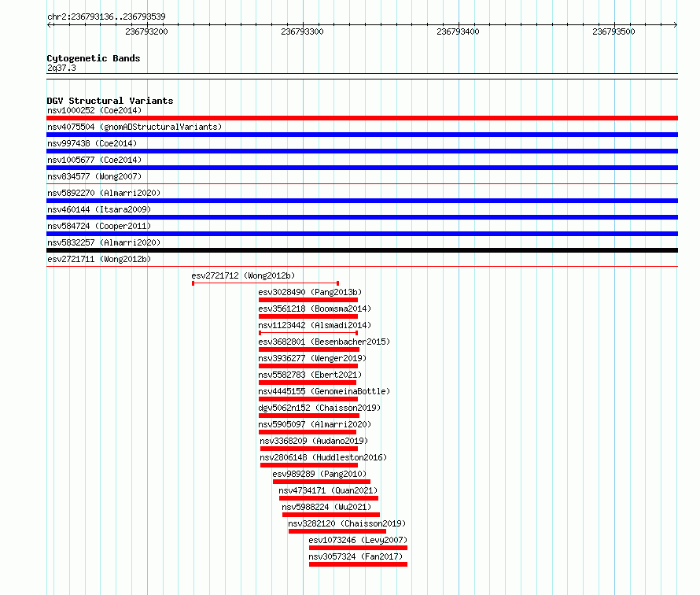
Task: Click the 2q37.3 band label
Action: pos(61,68)
